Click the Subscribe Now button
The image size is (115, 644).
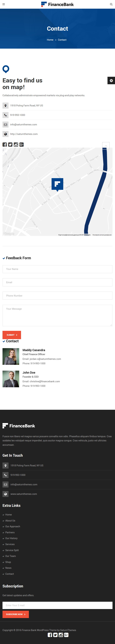[16, 614]
